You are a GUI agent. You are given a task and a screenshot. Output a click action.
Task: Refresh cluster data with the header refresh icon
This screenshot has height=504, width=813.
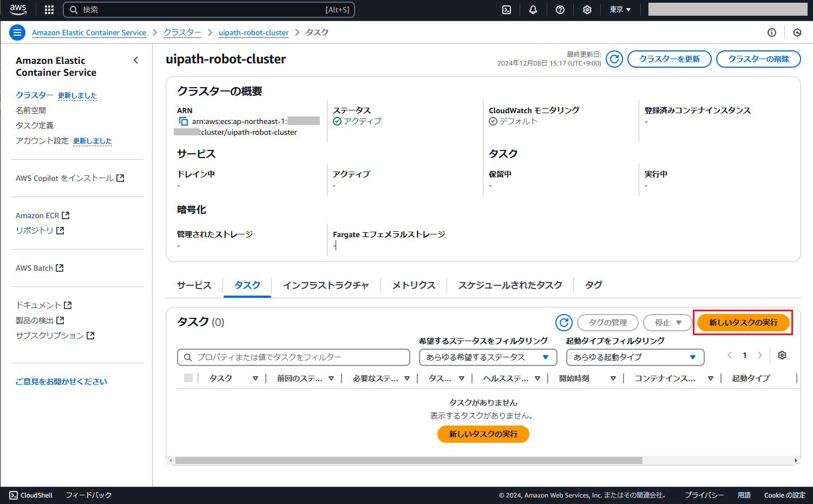[614, 59]
